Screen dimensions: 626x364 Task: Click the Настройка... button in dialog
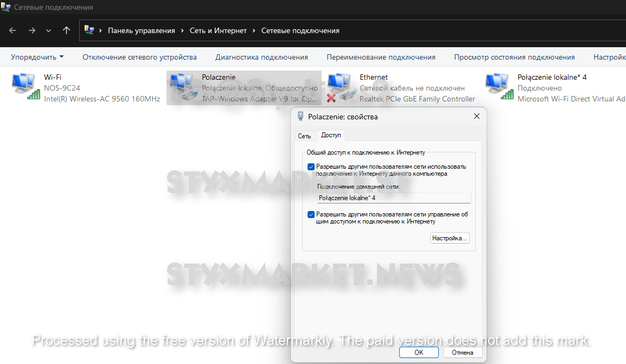[450, 238]
